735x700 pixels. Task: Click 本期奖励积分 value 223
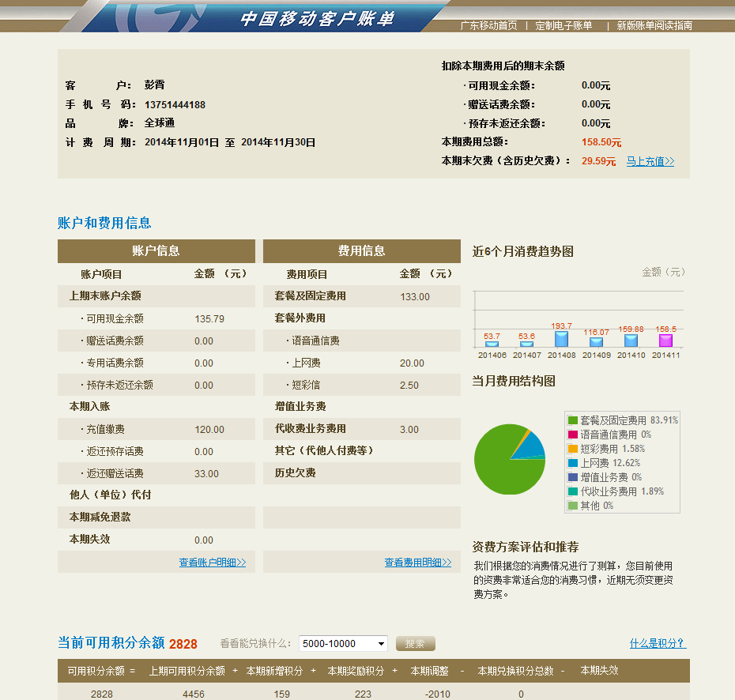[x=363, y=694]
